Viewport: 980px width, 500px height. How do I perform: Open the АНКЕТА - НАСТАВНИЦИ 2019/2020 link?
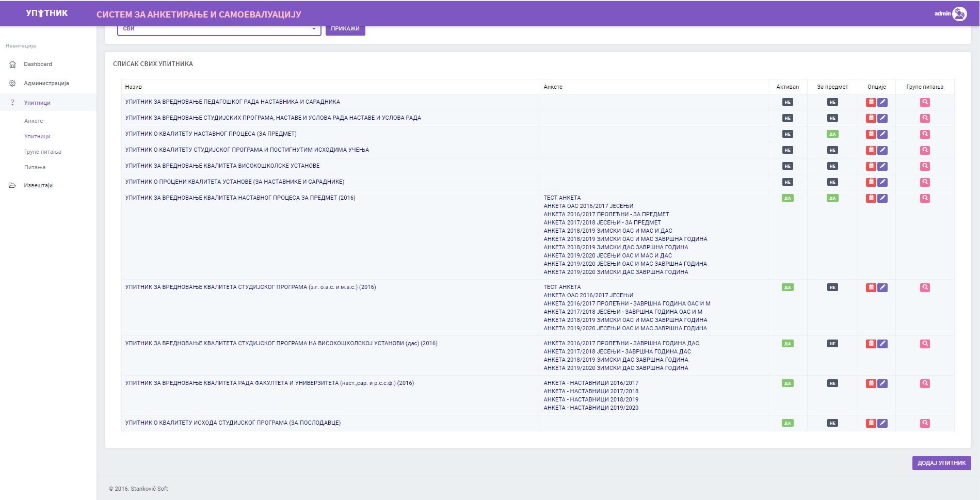(x=590, y=408)
